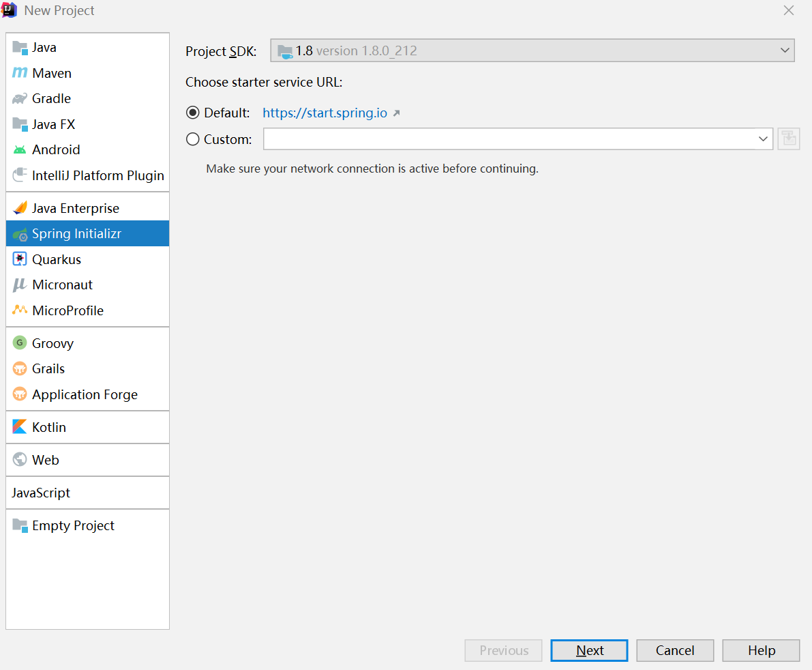Choose Gradle project type
The image size is (812, 670).
(87, 98)
